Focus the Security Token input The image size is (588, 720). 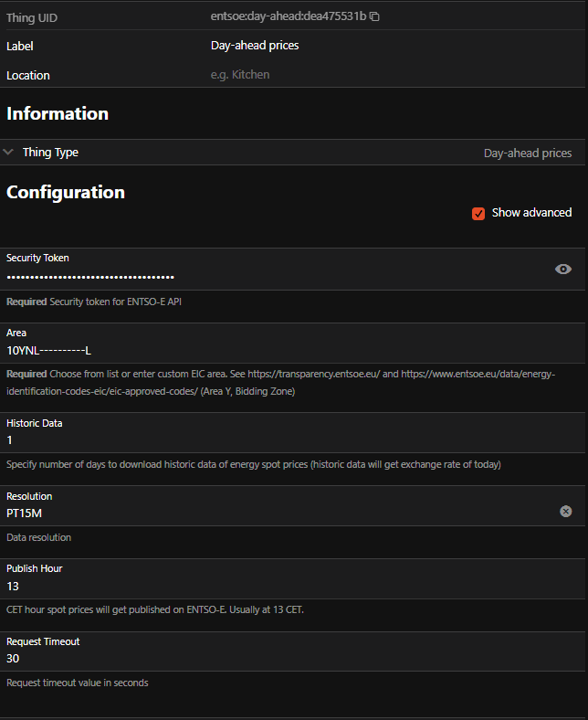[x=274, y=276]
